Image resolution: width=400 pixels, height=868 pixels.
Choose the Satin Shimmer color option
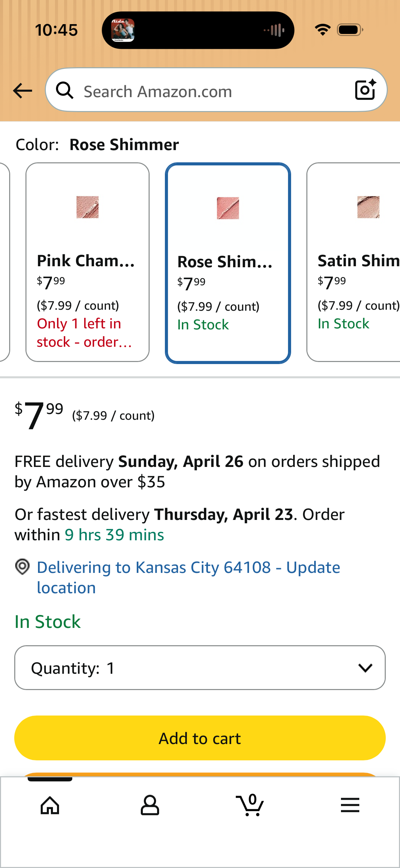[353, 262]
